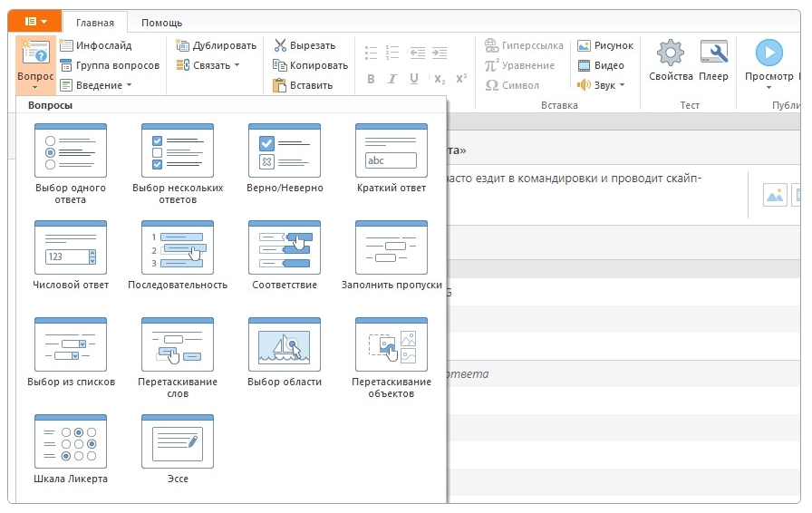Screen dimensions: 812x513
Task: Select the 'Краткий ответ' question icon
Action: pyautogui.click(x=391, y=152)
